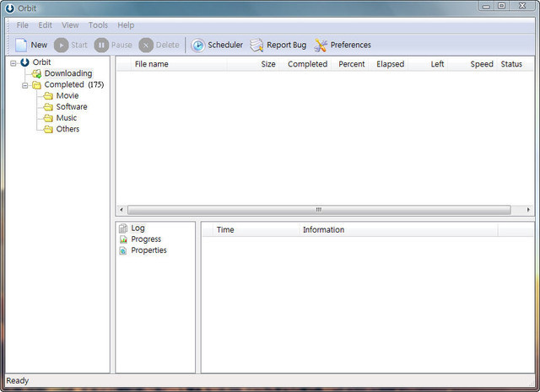Click the Delete label in toolbar

point(167,45)
